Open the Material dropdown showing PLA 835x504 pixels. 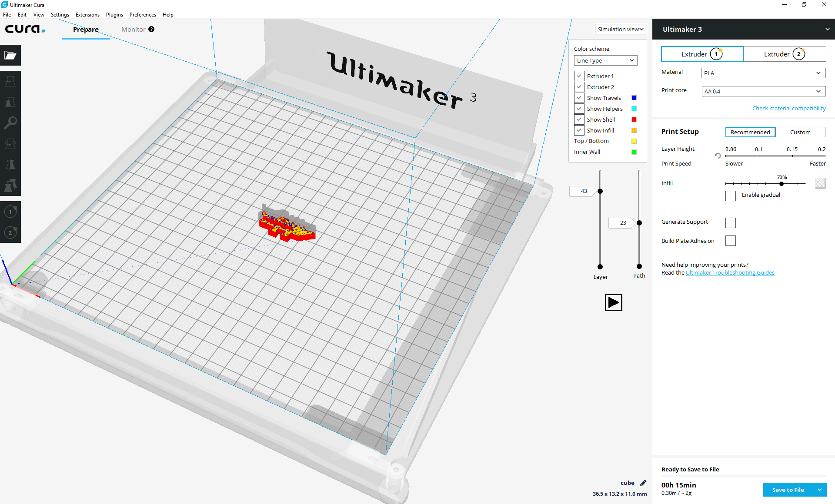point(763,73)
